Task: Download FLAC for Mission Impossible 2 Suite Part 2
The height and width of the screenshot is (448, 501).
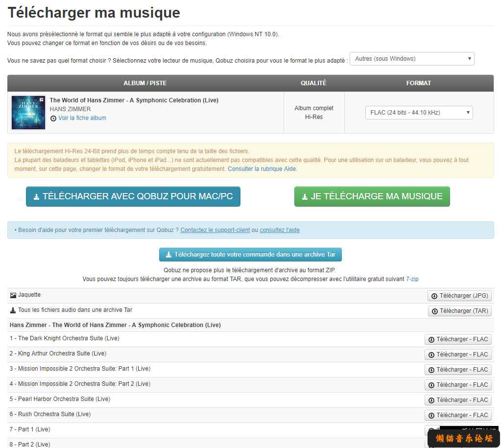Action: coord(458,385)
